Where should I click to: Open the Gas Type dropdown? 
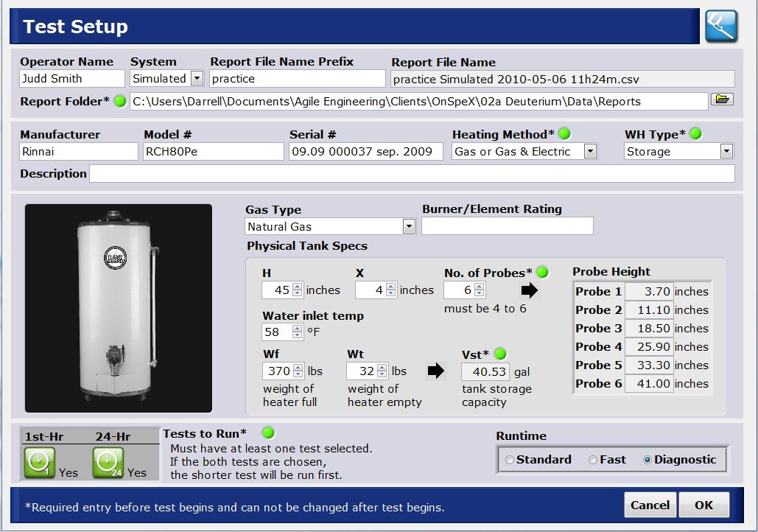point(409,227)
